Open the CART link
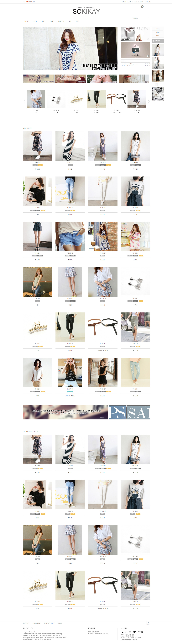Screen dimensions: 172x644 (x=136, y=2)
